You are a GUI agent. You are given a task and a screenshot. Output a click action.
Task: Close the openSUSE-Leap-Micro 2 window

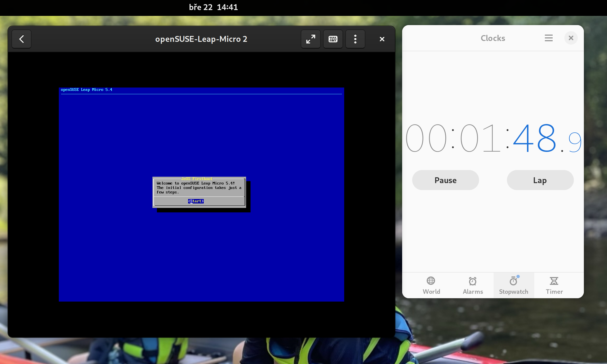click(x=382, y=39)
